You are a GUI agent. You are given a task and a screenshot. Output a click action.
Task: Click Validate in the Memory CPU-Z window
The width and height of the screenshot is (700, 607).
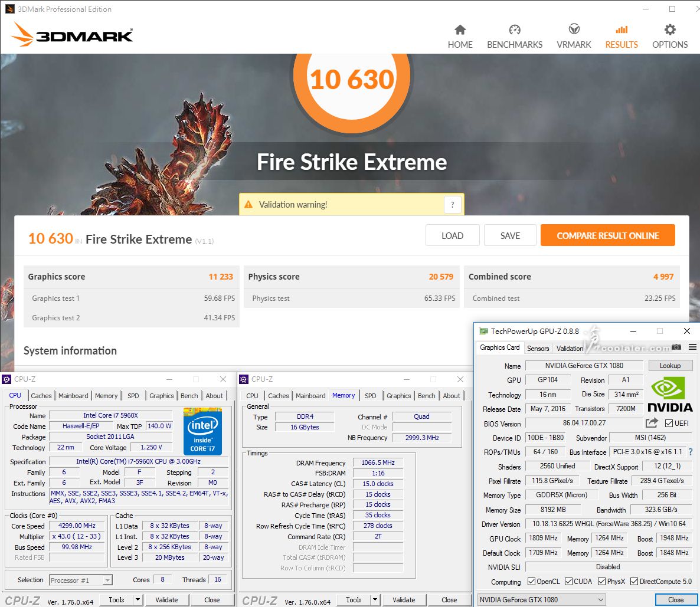coord(404,599)
